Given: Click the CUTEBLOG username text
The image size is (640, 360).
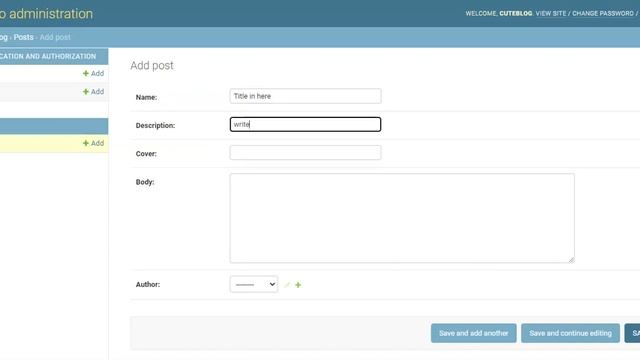Looking at the screenshot, I should pyautogui.click(x=516, y=13).
